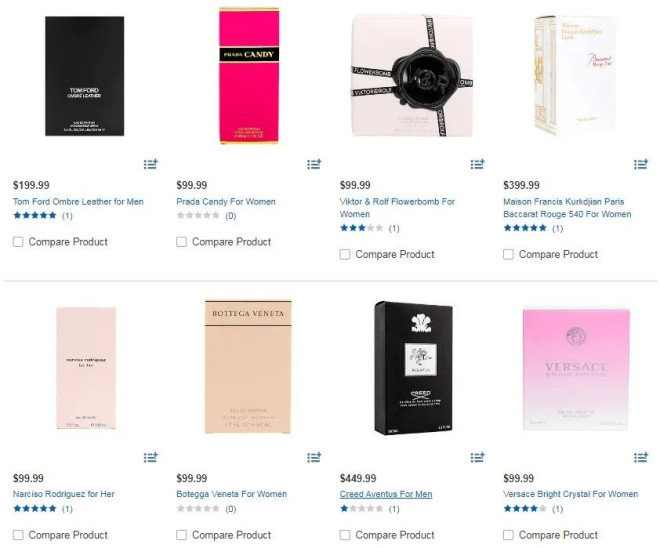View star rating of Narciso Rodriguez for Her

coord(35,508)
